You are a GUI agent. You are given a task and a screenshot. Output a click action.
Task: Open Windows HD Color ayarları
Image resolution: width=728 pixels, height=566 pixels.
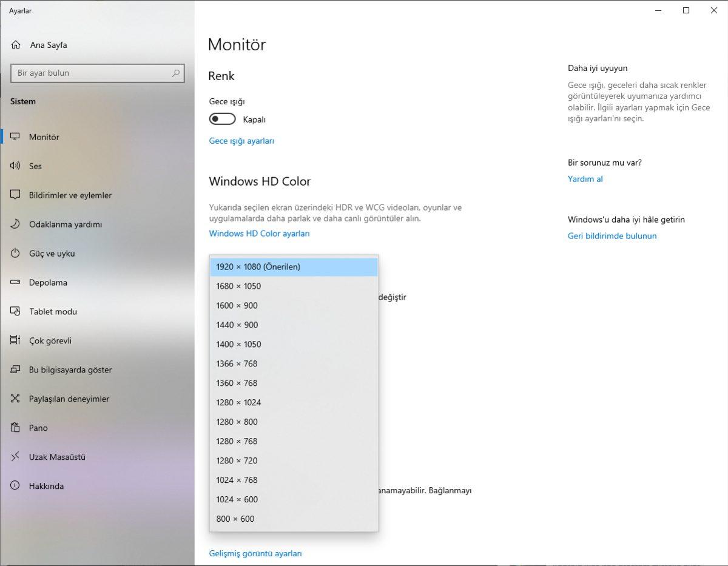click(259, 233)
